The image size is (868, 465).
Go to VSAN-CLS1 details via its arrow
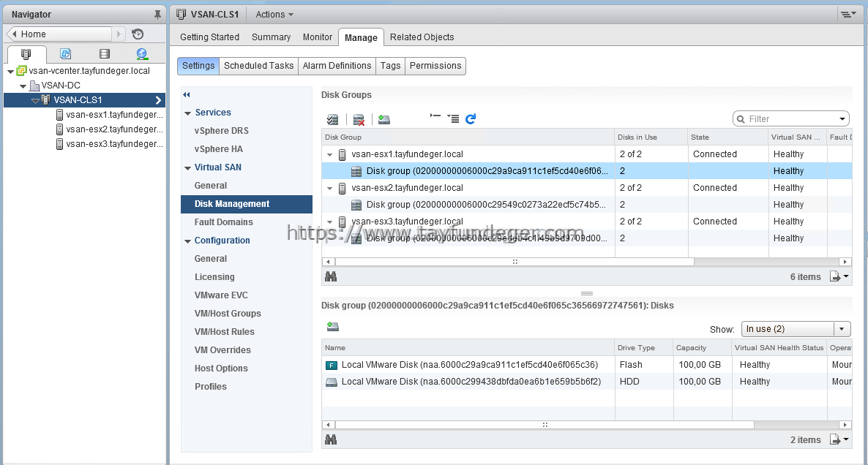pos(158,100)
